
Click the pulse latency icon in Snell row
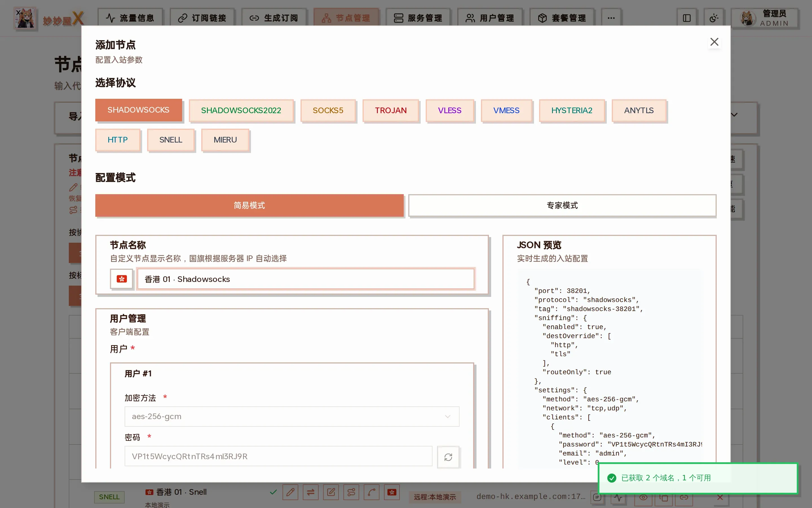coord(618,497)
